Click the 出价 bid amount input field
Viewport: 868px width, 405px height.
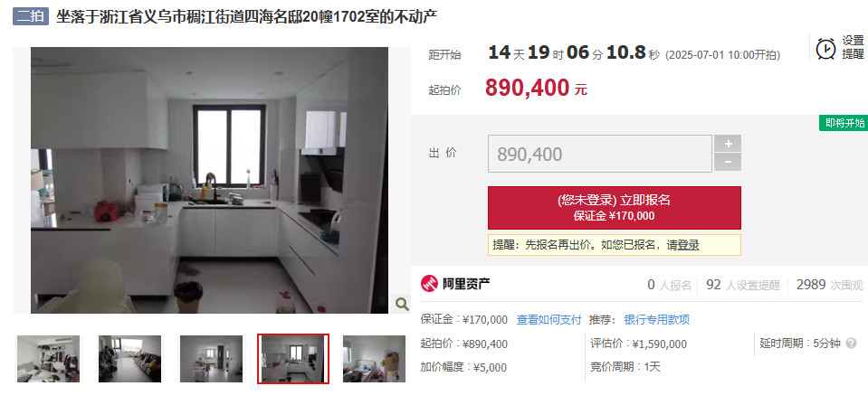pos(600,154)
